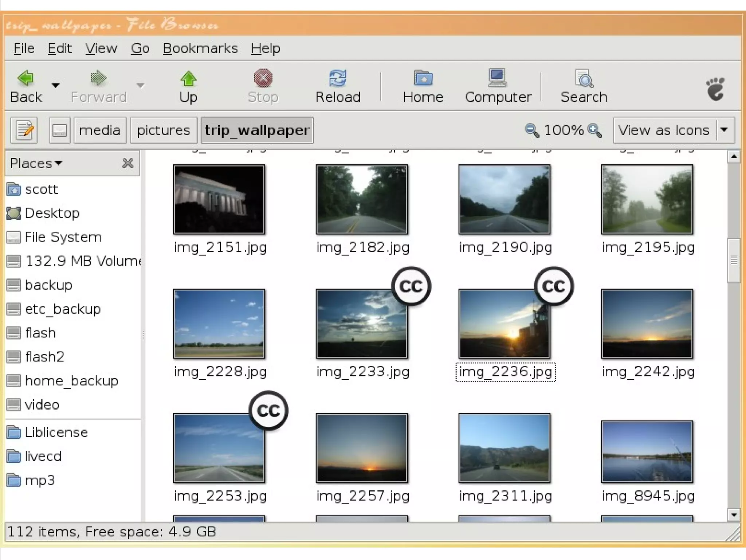Image resolution: width=746 pixels, height=560 pixels.
Task: Open the Search tool
Action: click(584, 86)
